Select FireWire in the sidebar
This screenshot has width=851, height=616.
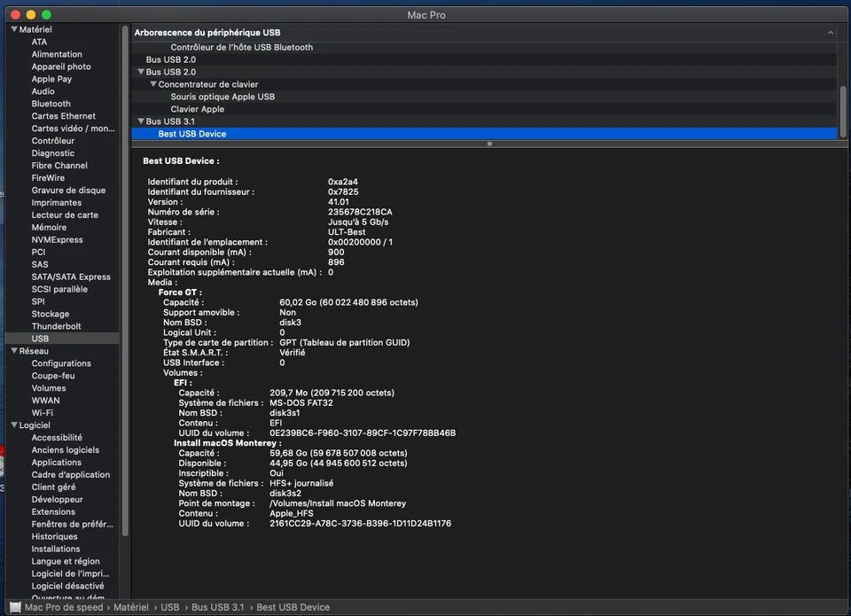(48, 178)
